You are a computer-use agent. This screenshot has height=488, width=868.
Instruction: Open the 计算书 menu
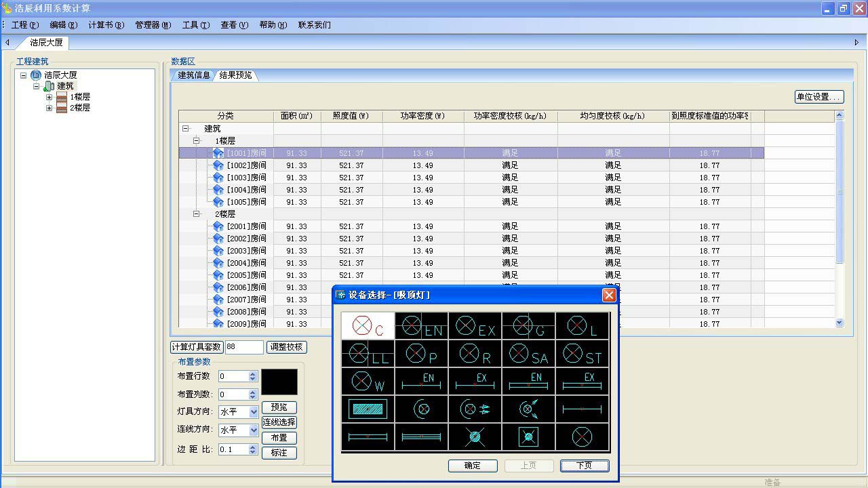point(106,25)
